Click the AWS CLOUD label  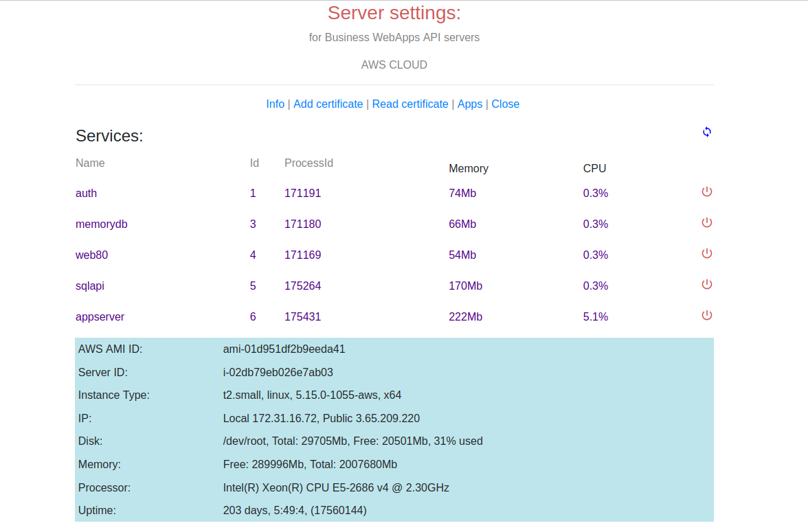coord(394,65)
